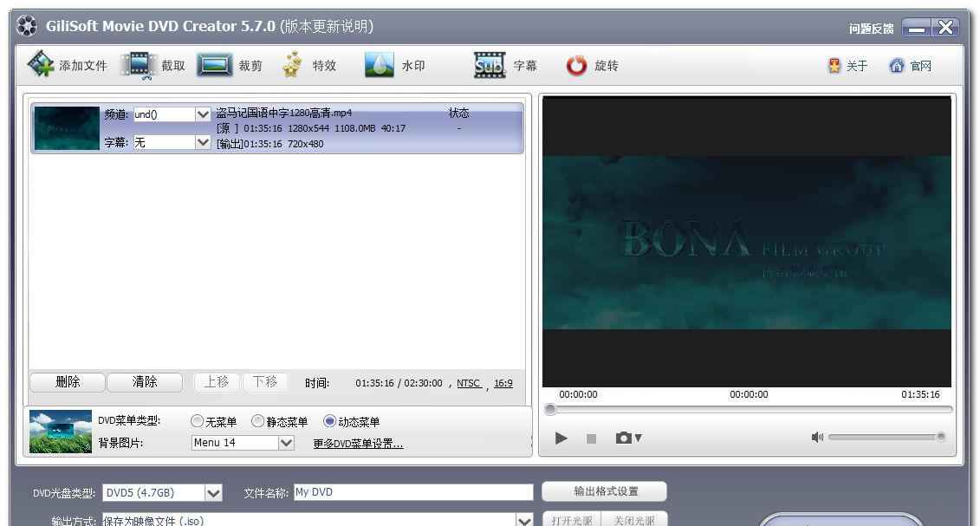
Task: Click the DVD menu background preview thumbnail
Action: click(61, 432)
